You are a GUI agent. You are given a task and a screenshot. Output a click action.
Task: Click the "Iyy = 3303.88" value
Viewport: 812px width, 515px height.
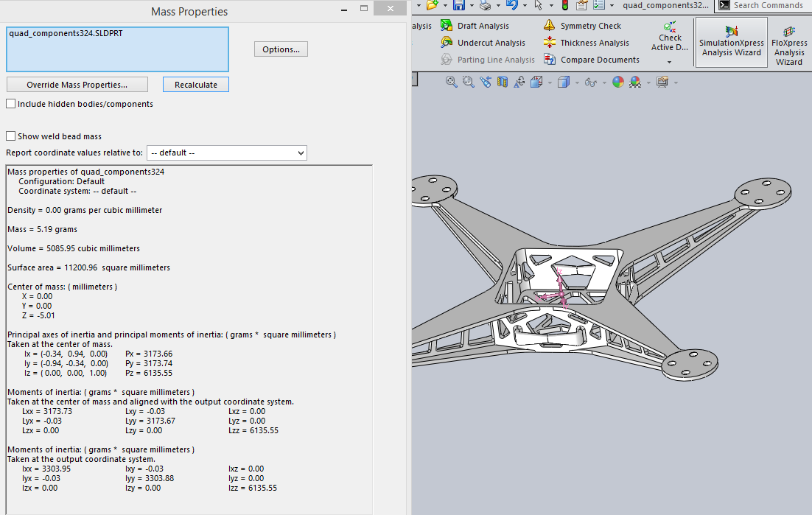pos(150,478)
